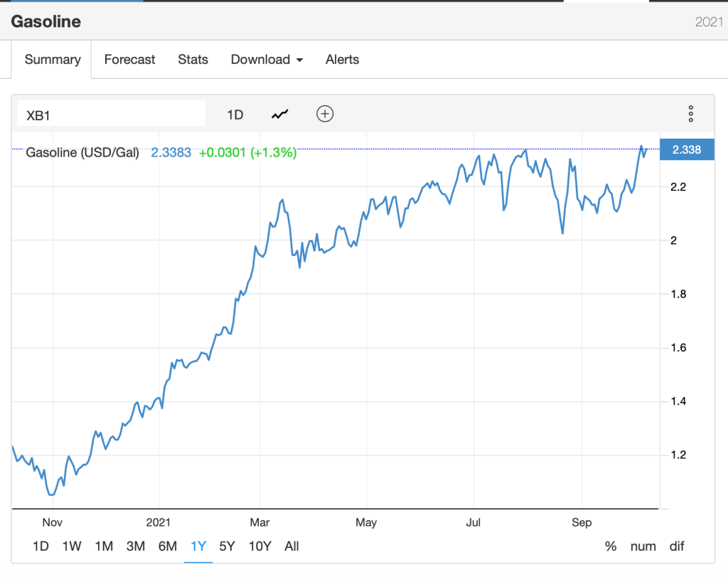Screen dimensions: 728x577
Task: Open the Download dropdown
Action: (267, 60)
